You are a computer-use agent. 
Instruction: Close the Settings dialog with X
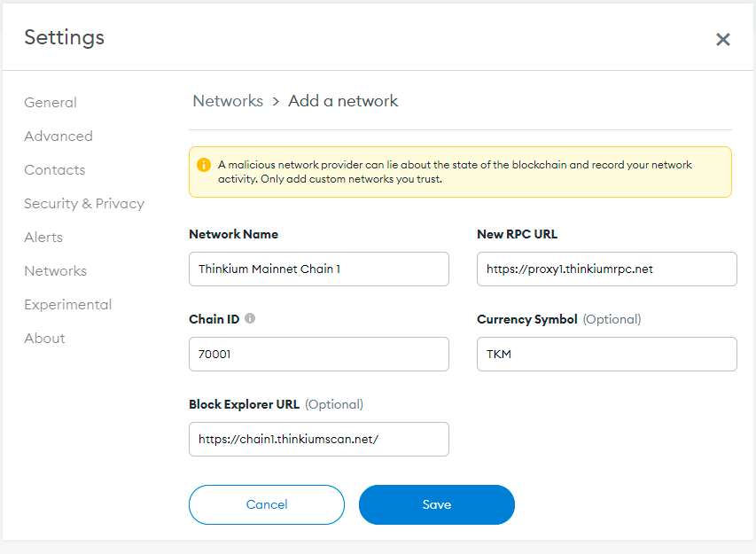723,39
